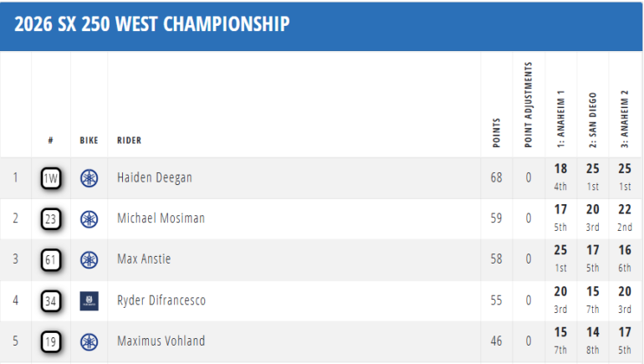Click Maximus Vohland's Yamaha bike logo
This screenshot has height=364, width=644.
click(89, 341)
